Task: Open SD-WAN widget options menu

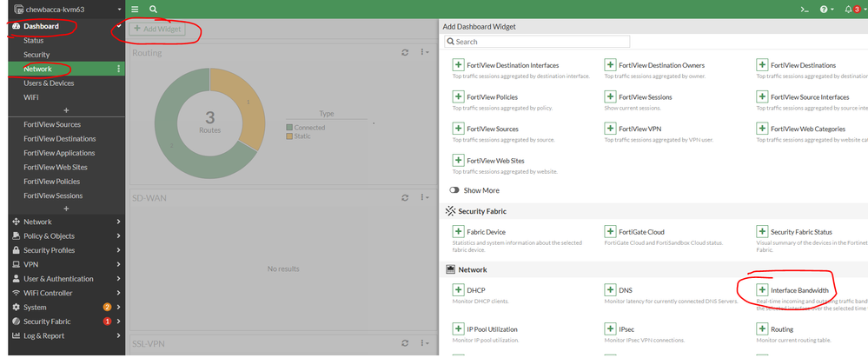Action: click(425, 197)
